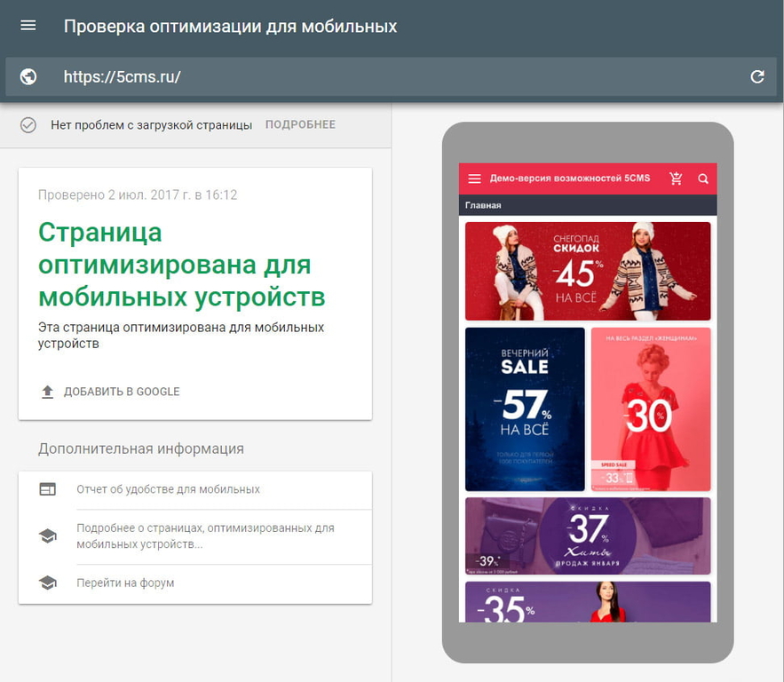This screenshot has height=682, width=784.
Task: Click the graduation cap icon beside forum link
Action: (47, 583)
